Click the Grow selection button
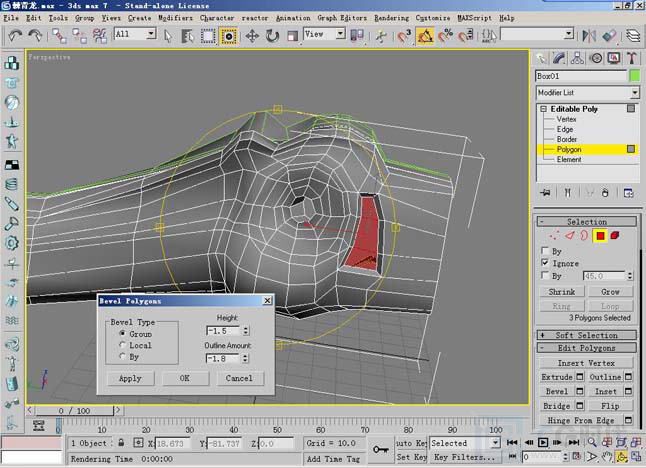This screenshot has height=468, width=646. 610,292
